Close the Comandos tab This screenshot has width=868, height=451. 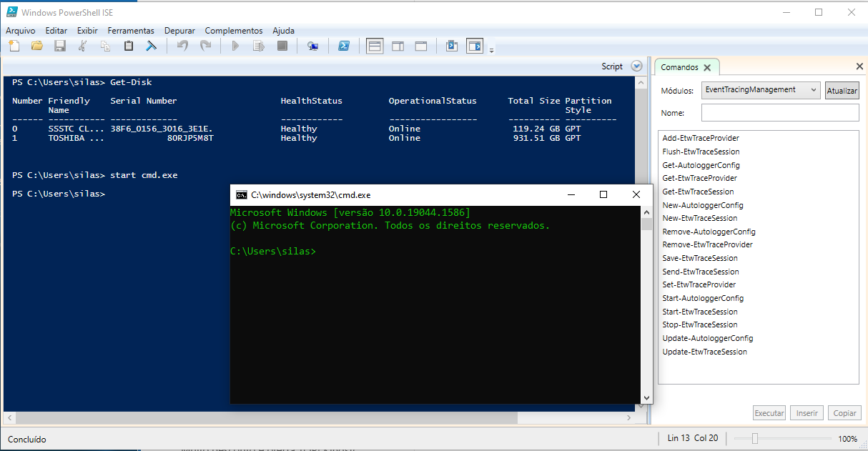click(x=706, y=66)
